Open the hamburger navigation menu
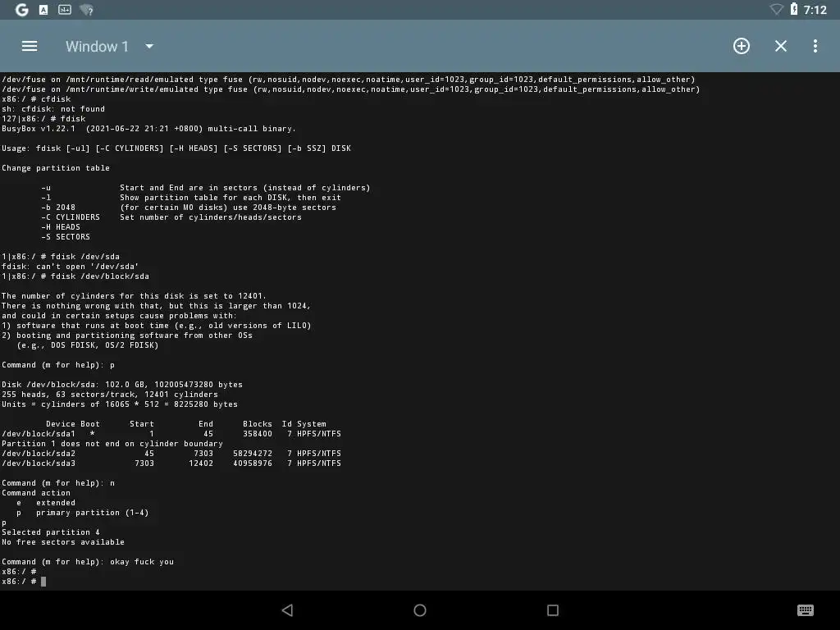The height and width of the screenshot is (630, 840). [30, 46]
